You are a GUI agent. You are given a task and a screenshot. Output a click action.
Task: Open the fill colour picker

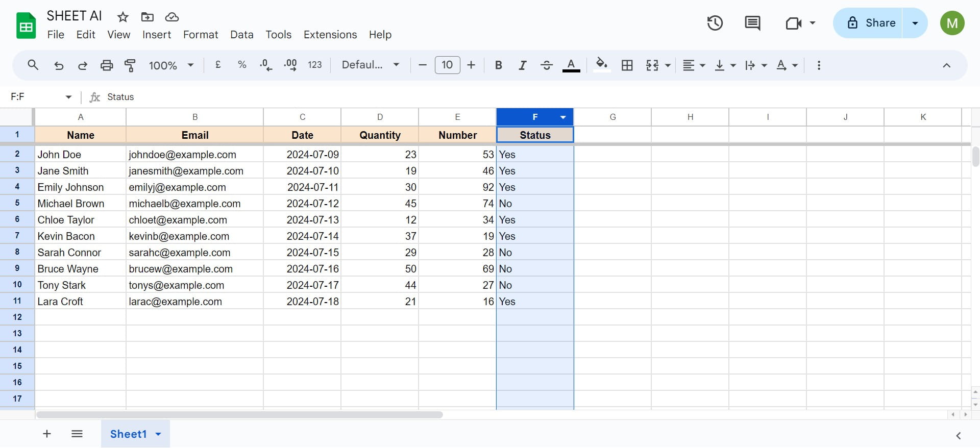[x=602, y=65]
